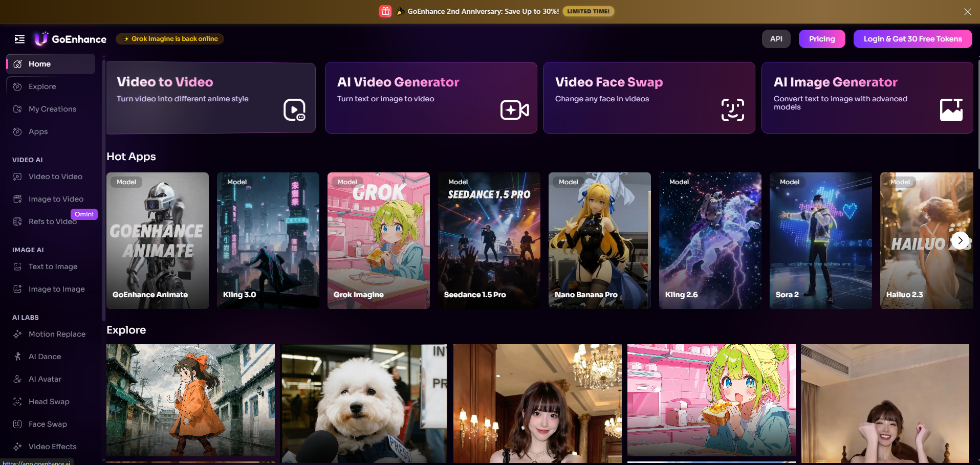
Task: Select the Video to Video tool in sidebar
Action: 55,176
